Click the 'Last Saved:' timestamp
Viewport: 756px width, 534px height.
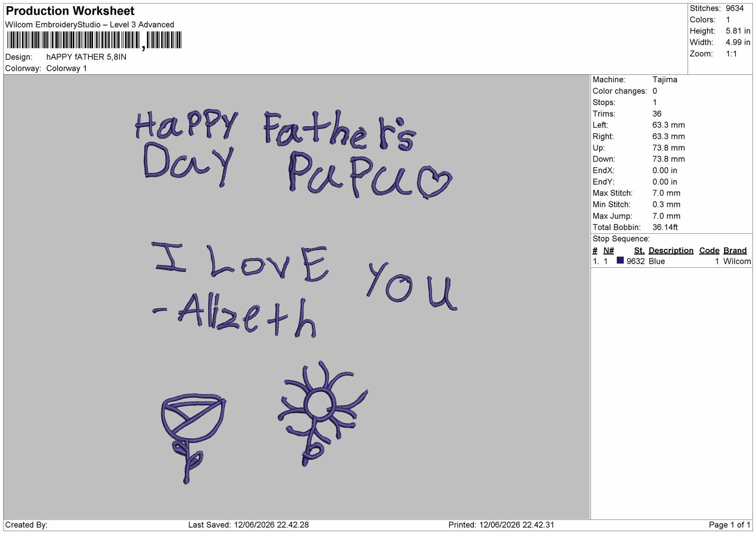click(x=249, y=525)
